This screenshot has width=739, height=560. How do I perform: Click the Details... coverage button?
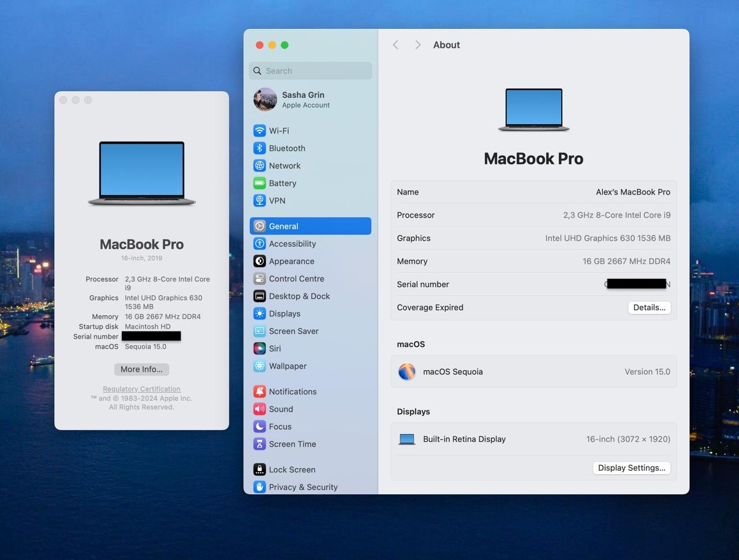pyautogui.click(x=650, y=308)
